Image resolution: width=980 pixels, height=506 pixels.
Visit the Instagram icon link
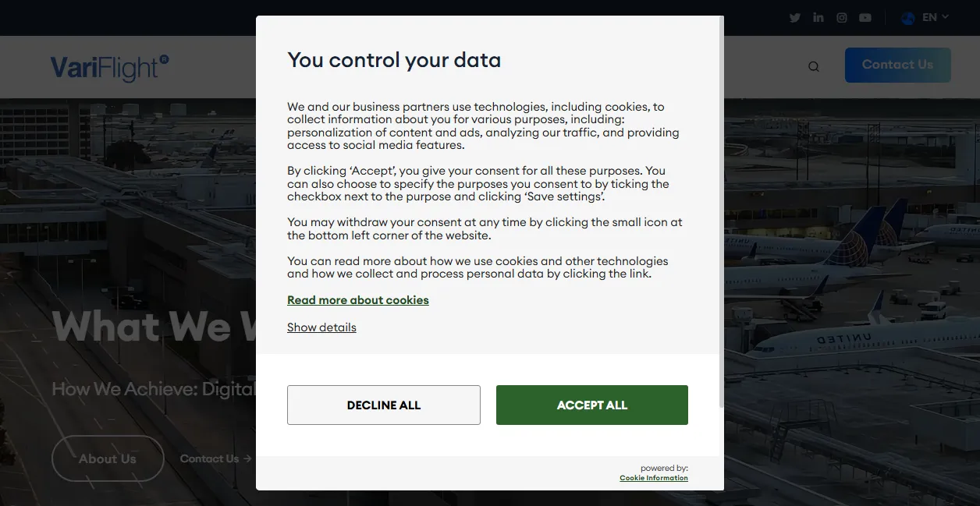pyautogui.click(x=842, y=18)
